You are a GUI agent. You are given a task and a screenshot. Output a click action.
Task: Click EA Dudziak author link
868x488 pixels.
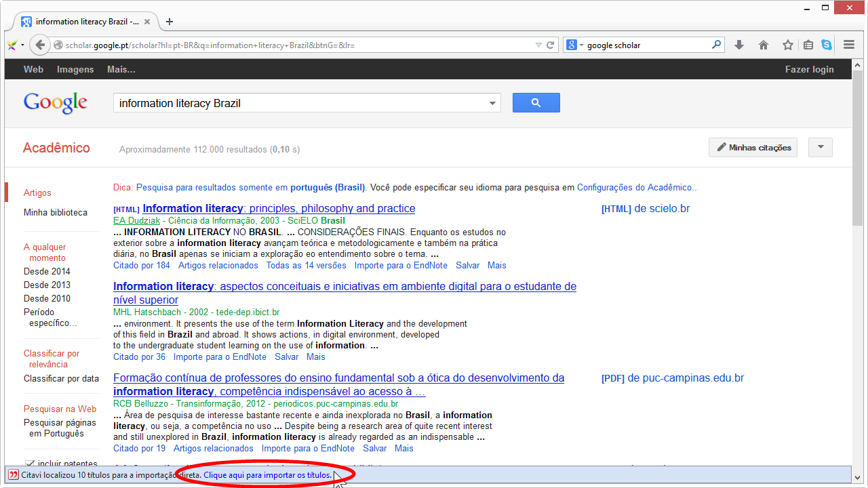click(136, 221)
